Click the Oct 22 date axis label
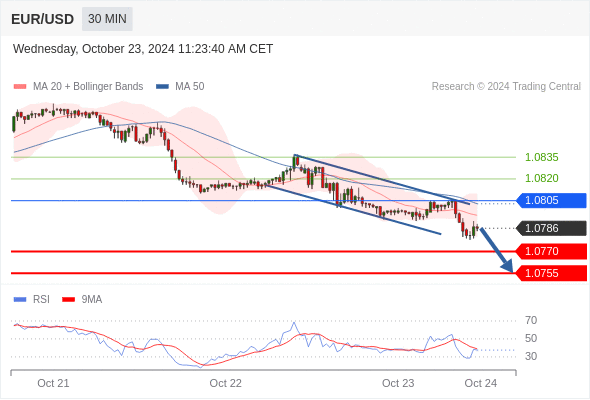The height and width of the screenshot is (400, 590). tap(225, 383)
